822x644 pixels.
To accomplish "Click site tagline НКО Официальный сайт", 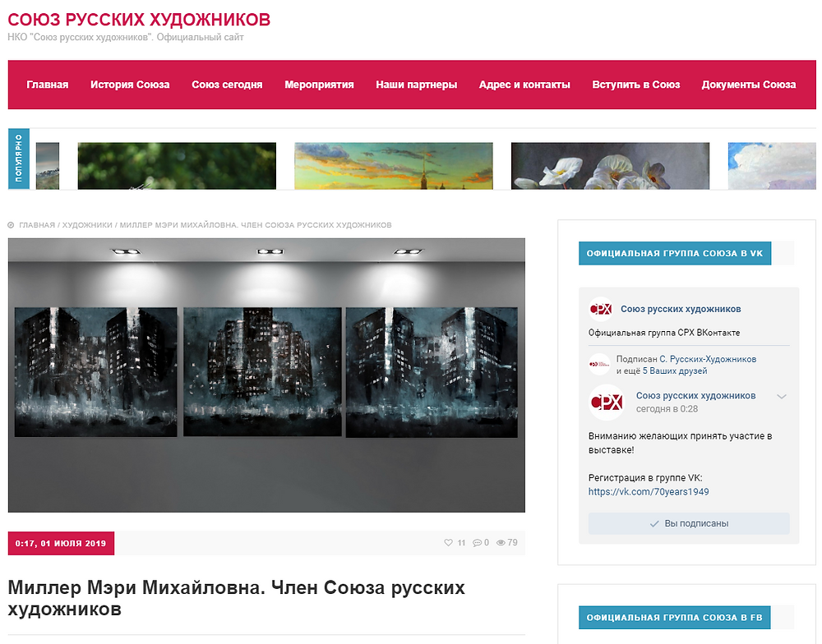I will [x=125, y=37].
